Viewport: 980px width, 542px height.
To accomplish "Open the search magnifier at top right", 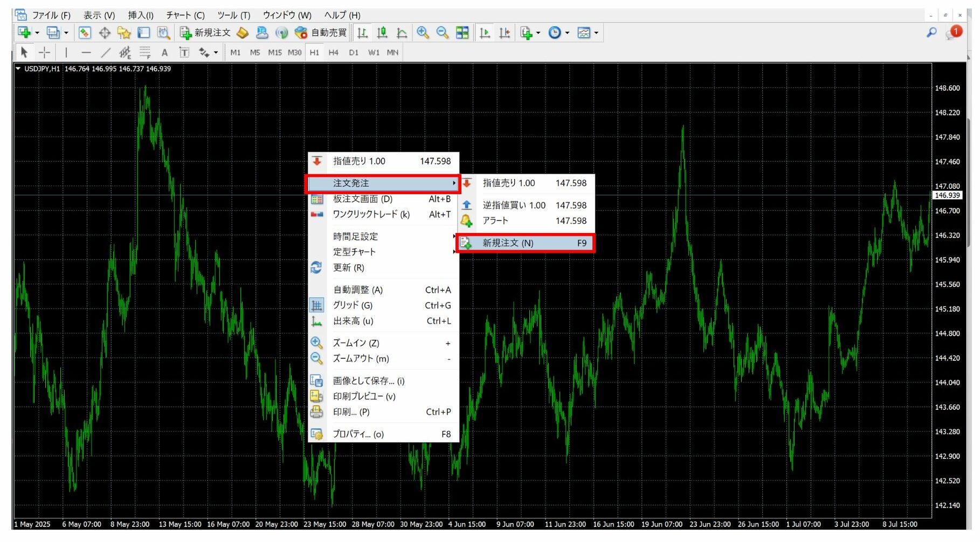I will click(930, 32).
